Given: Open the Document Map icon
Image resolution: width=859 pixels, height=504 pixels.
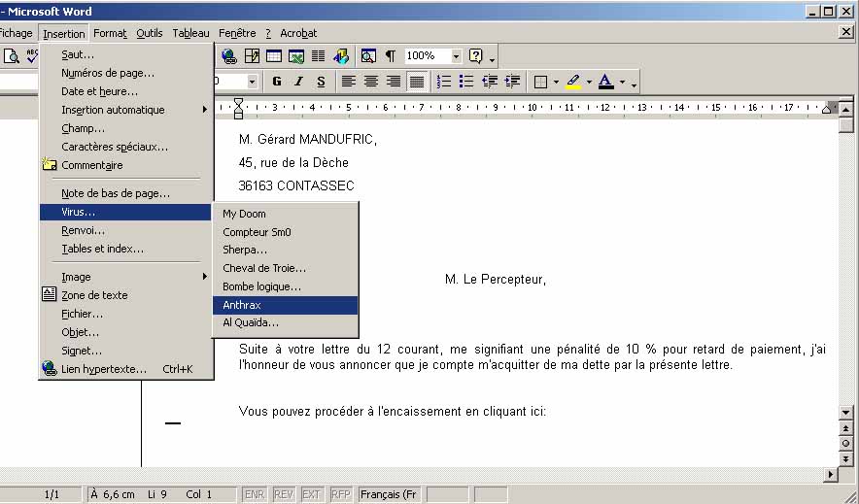Looking at the screenshot, I should pyautogui.click(x=368, y=55).
